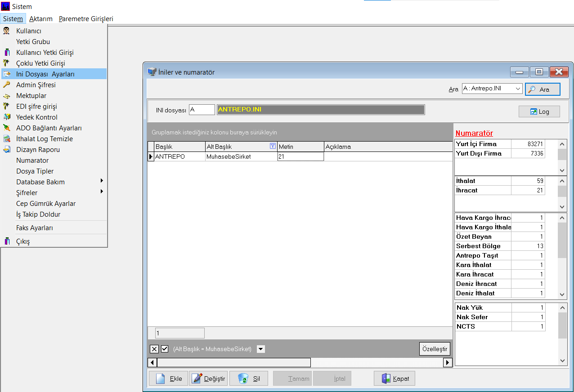Click the ADO Bağlantı Ayarları icon
The image size is (574, 392).
click(x=7, y=128)
